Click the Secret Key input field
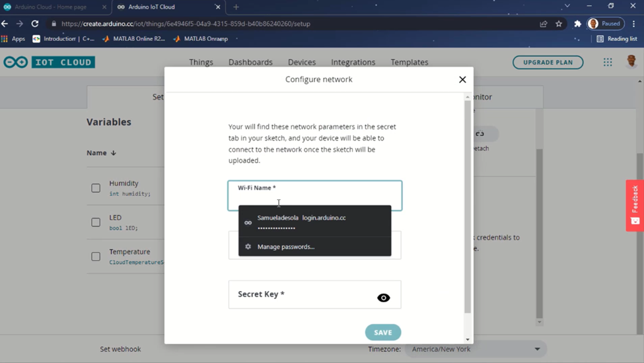This screenshot has width=644, height=363. pos(314,294)
